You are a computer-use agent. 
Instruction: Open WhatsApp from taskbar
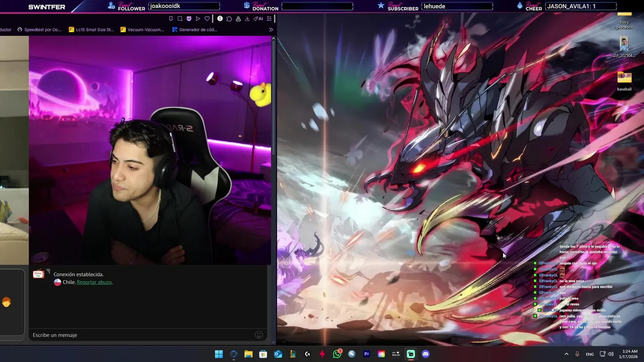click(337, 354)
